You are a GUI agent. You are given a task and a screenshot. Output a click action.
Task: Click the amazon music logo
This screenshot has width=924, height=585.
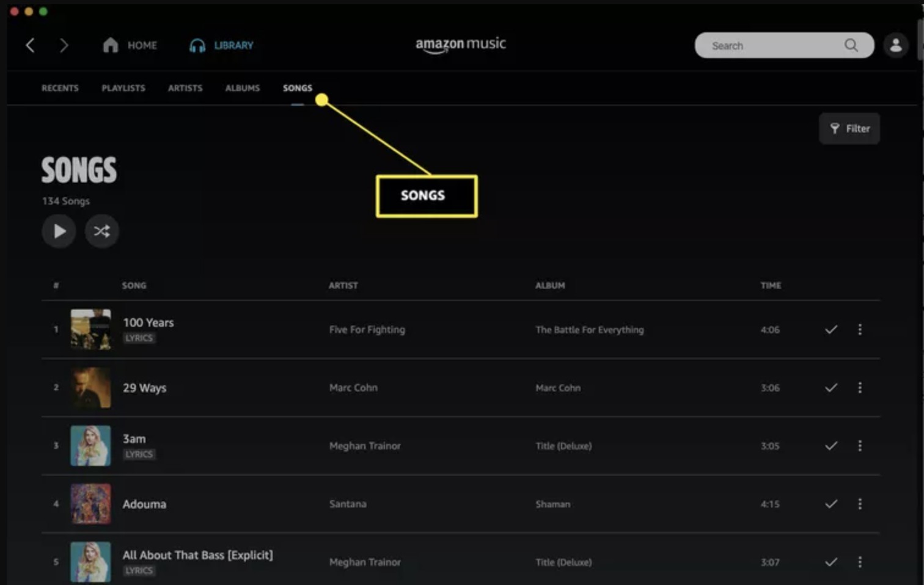(x=461, y=45)
